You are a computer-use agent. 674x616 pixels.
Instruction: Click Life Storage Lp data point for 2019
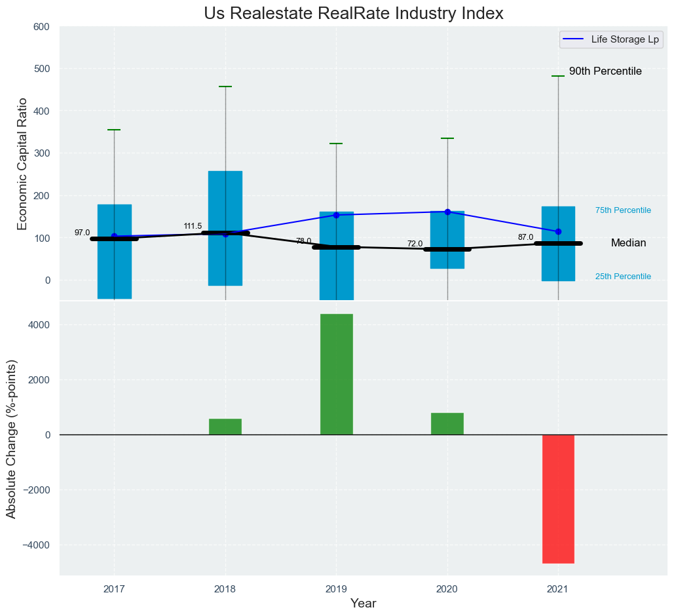[x=337, y=215]
